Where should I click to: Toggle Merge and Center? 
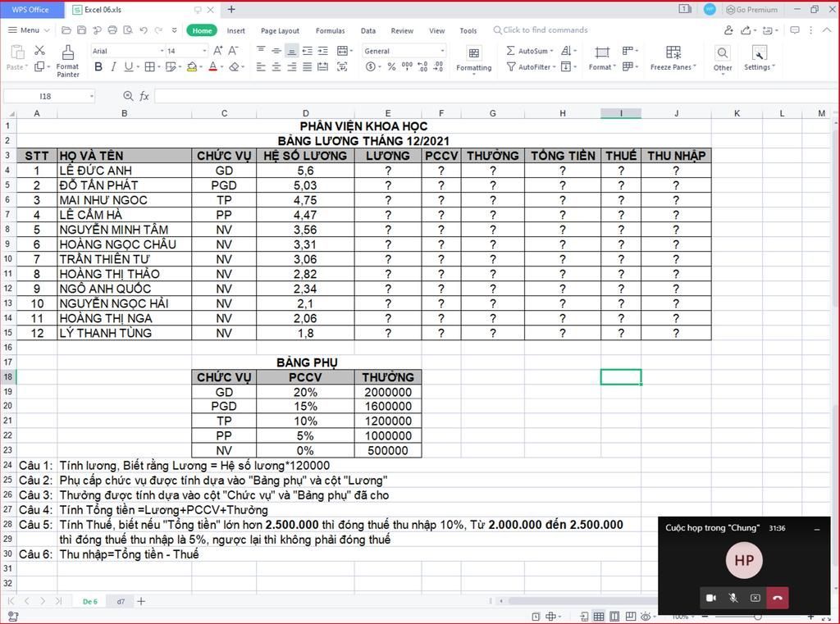[342, 50]
